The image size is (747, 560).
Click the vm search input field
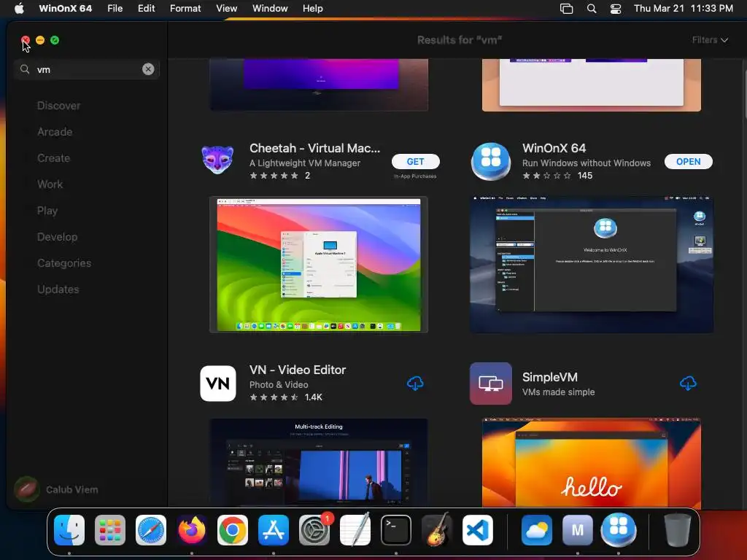87,69
